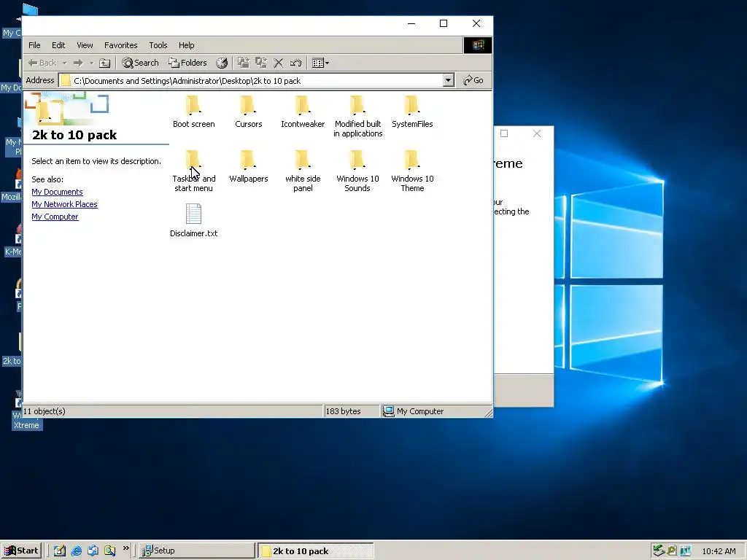Expand the Address bar dropdown
This screenshot has width=747, height=560.
pyautogui.click(x=448, y=80)
